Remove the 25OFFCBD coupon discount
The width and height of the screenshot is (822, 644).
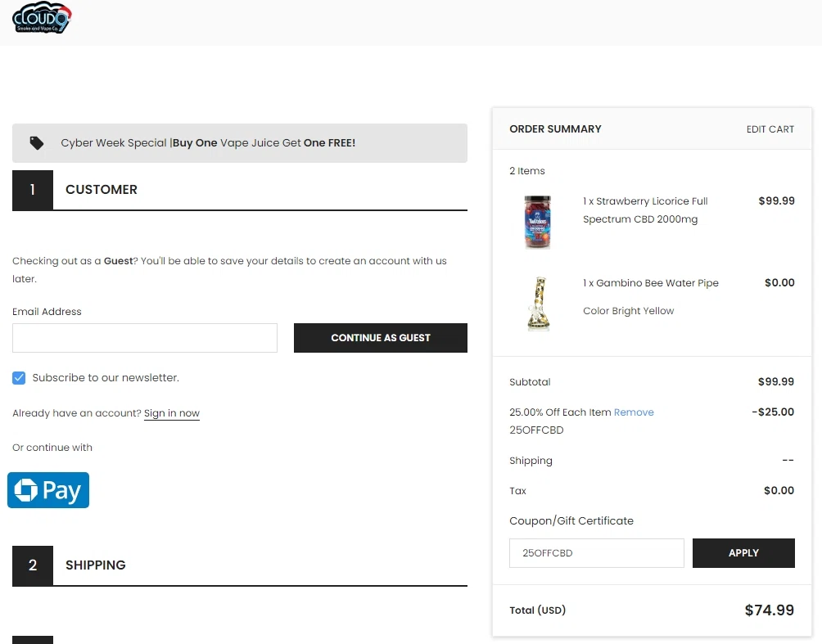coord(634,412)
